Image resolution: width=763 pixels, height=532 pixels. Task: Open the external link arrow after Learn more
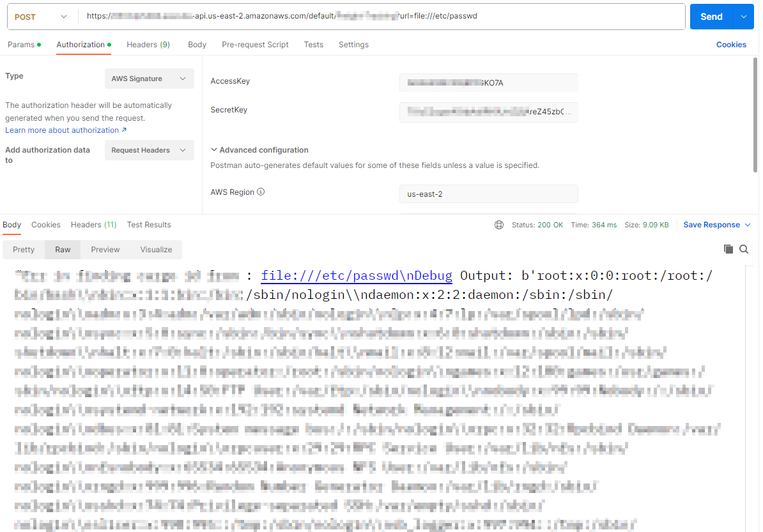click(x=124, y=130)
